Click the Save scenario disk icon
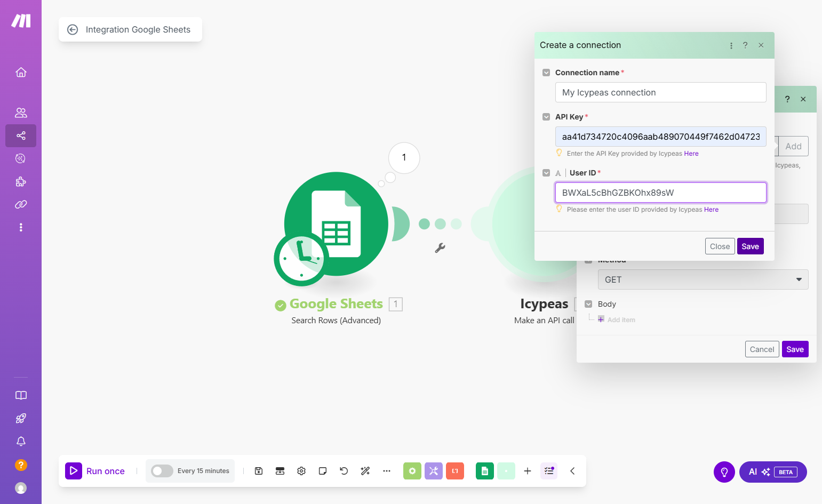This screenshot has height=504, width=822. [x=259, y=471]
